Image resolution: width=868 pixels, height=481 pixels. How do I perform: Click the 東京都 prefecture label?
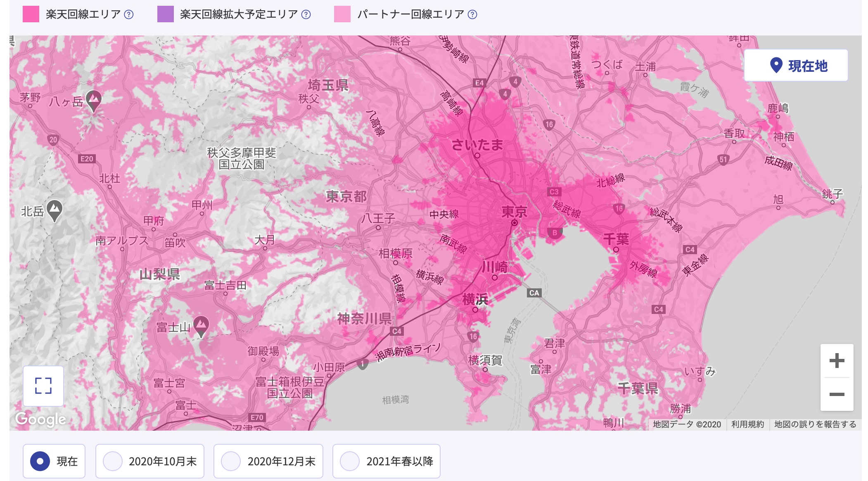tap(346, 196)
